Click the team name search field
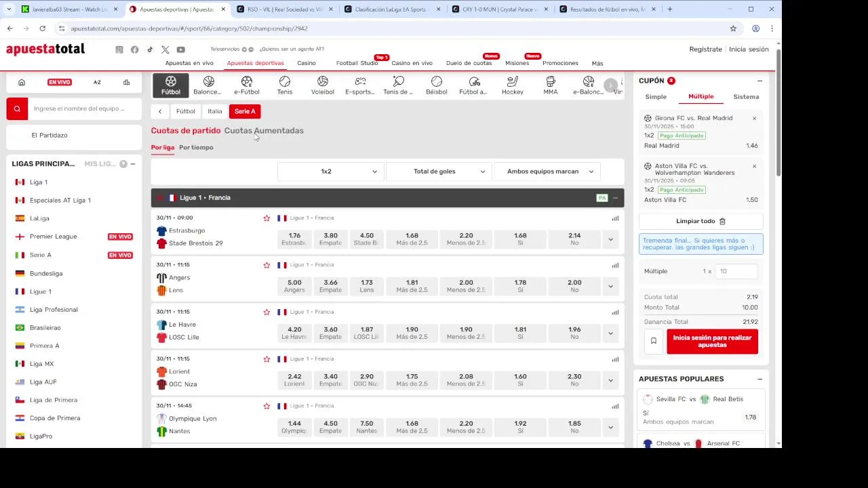 [x=85, y=108]
